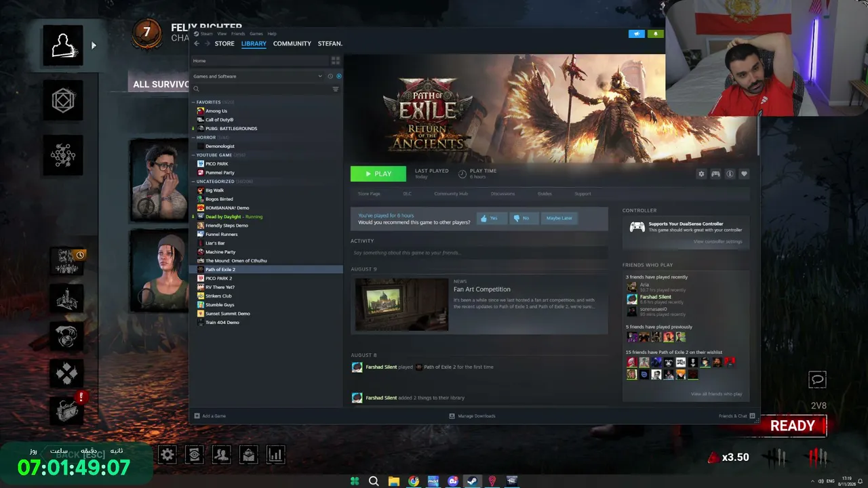The height and width of the screenshot is (488, 868).
Task: Sort the library by recent activity clock icon
Action: coord(330,76)
